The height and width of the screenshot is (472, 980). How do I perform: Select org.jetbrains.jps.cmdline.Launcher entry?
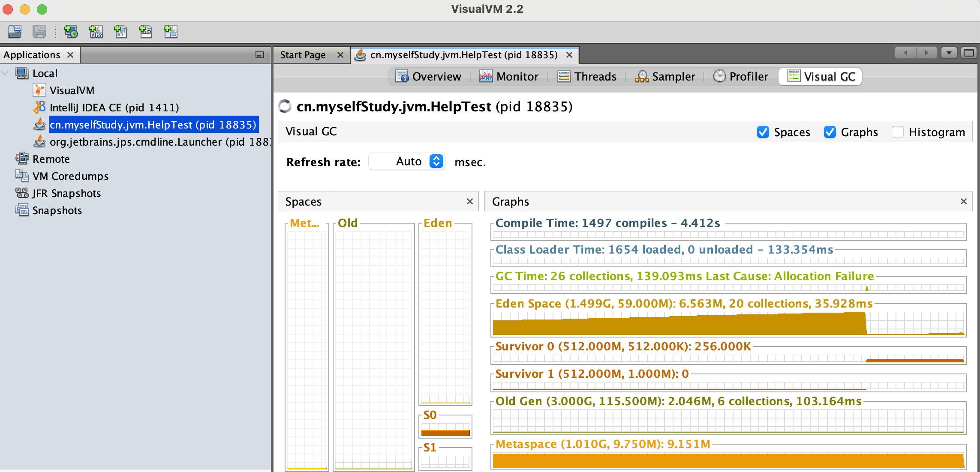pos(159,142)
